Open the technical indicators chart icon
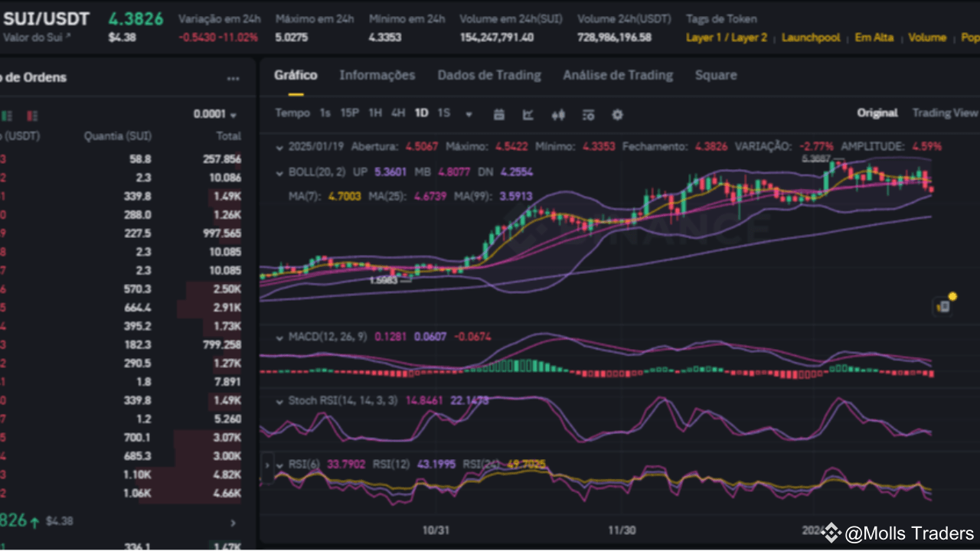Image resolution: width=980 pixels, height=551 pixels. (x=528, y=115)
